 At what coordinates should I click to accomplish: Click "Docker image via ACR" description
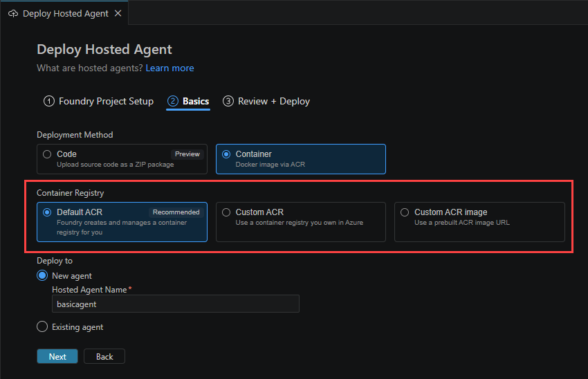point(270,165)
